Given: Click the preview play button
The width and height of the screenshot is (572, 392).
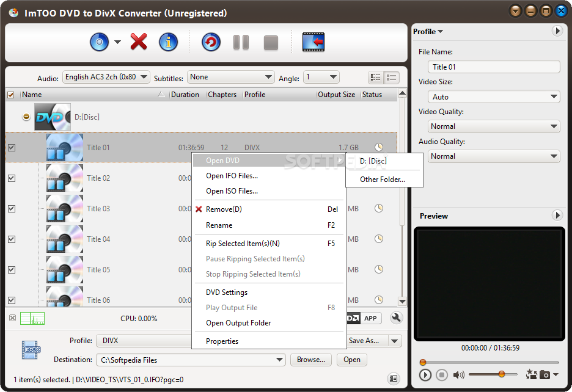Looking at the screenshot, I should click(425, 375).
